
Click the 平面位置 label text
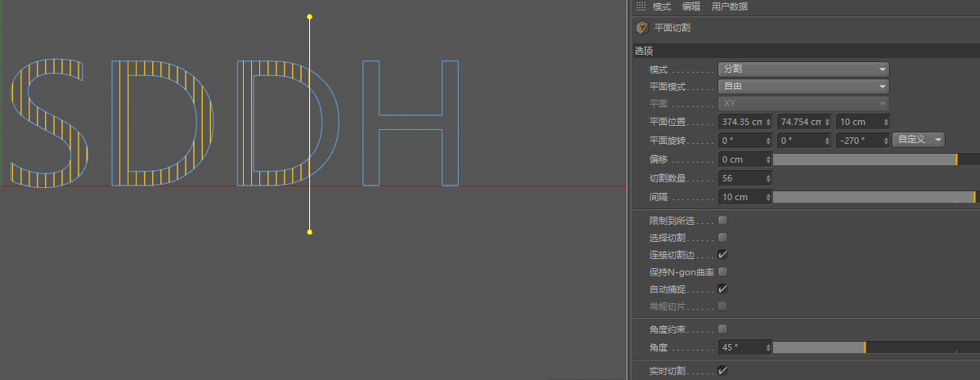668,122
